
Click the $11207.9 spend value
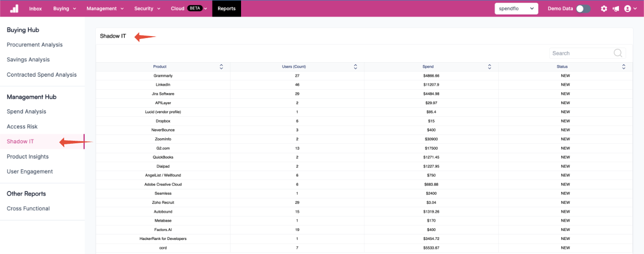(431, 85)
